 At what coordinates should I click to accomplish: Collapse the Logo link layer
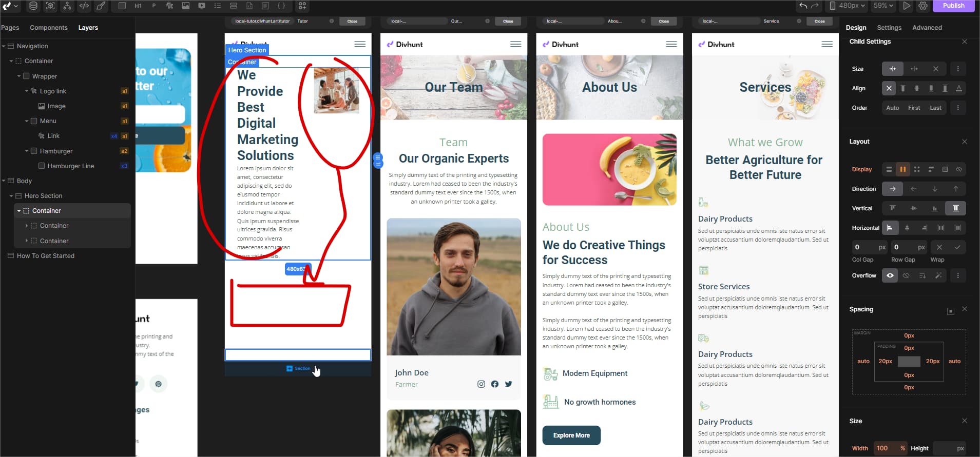pos(27,91)
